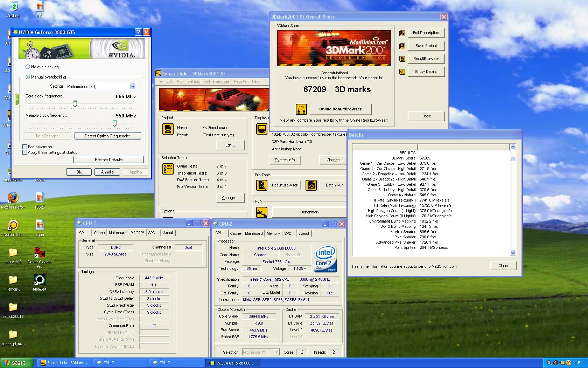Click the Memory clock frequency slider handle
The image size is (588, 368).
click(114, 123)
